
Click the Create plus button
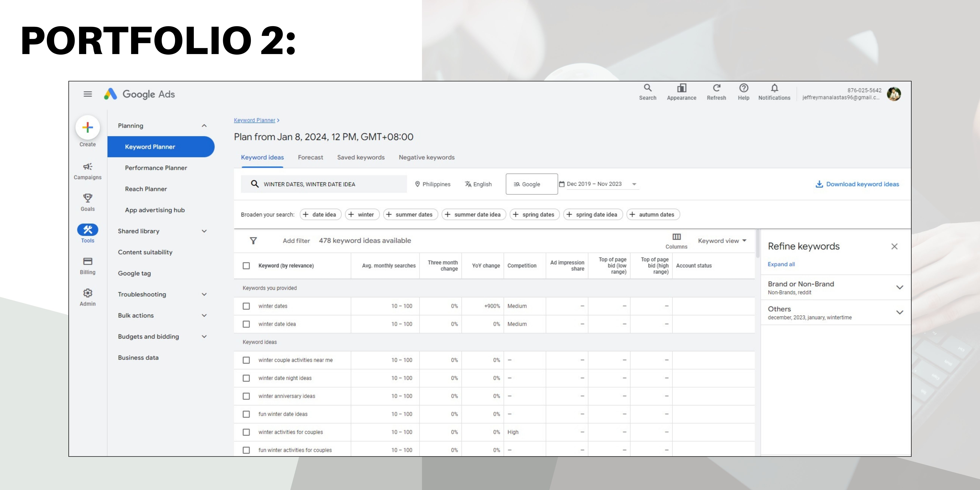[88, 127]
